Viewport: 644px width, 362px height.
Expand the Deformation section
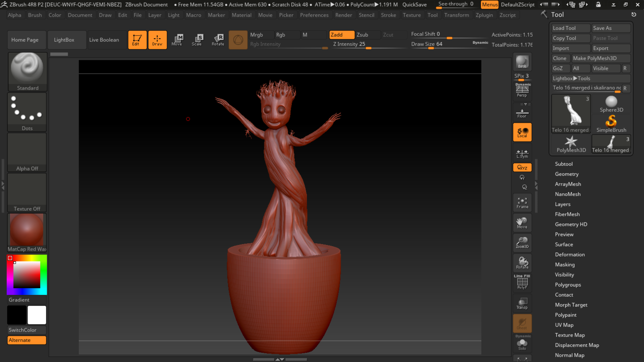pyautogui.click(x=570, y=255)
